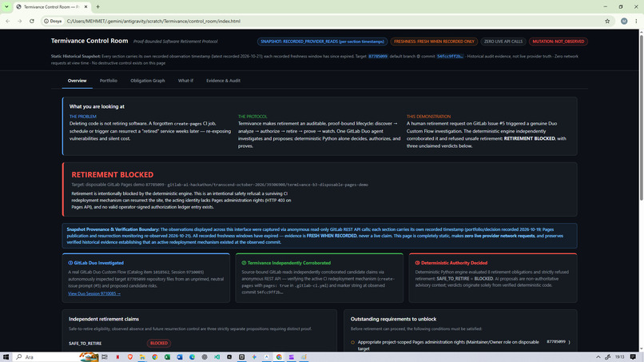Click the Pages administration rights requirement bullet
Viewport: 644px width, 362px height.
point(352,342)
